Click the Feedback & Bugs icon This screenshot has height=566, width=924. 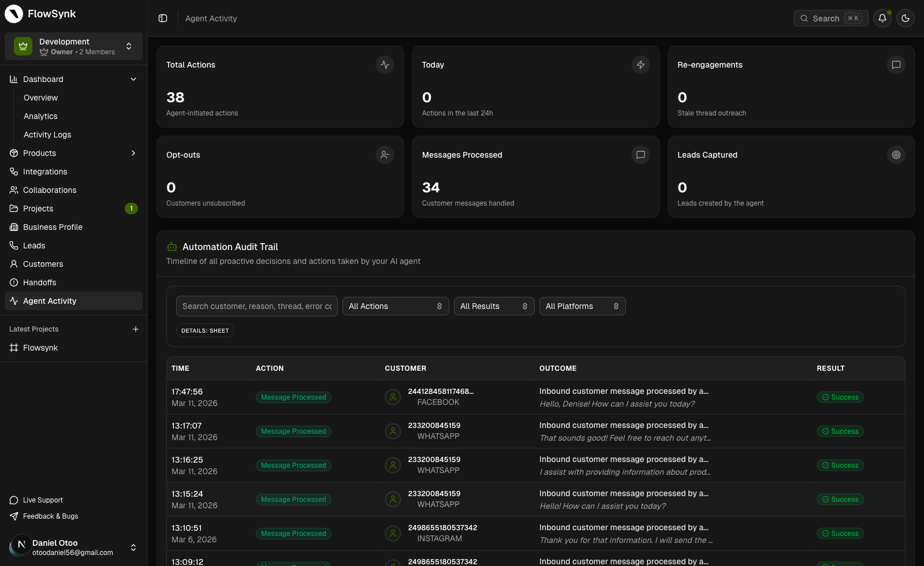tap(13, 516)
